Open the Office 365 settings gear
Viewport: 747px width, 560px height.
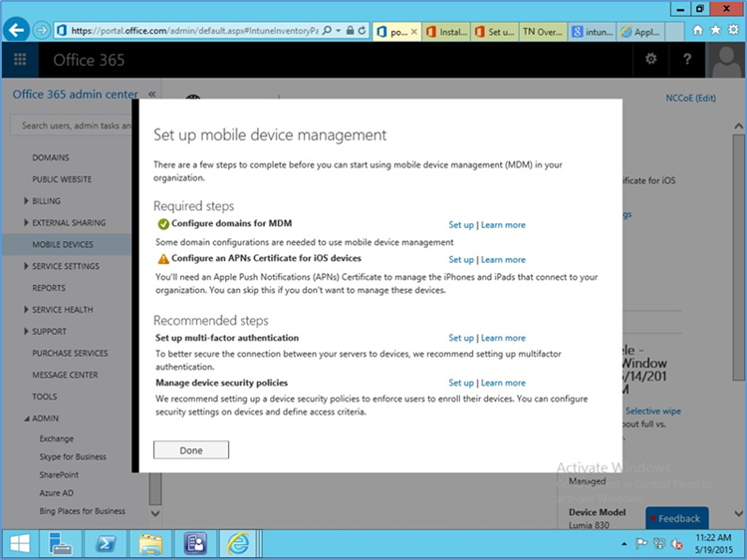(650, 59)
